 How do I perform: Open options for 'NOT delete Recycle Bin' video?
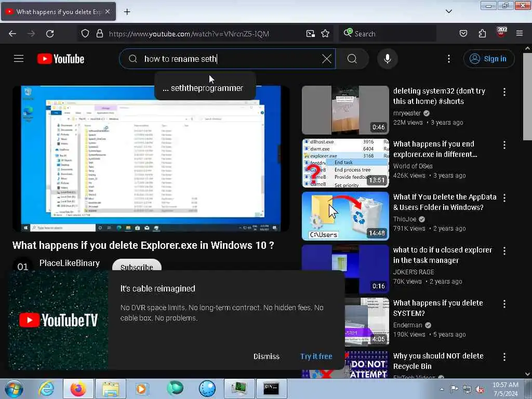coord(504,356)
